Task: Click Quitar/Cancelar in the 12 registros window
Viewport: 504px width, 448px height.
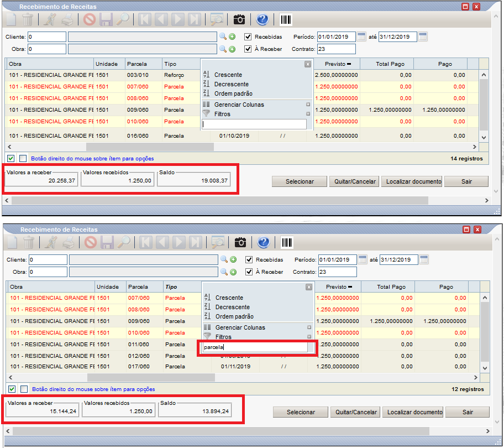Action: click(x=356, y=412)
